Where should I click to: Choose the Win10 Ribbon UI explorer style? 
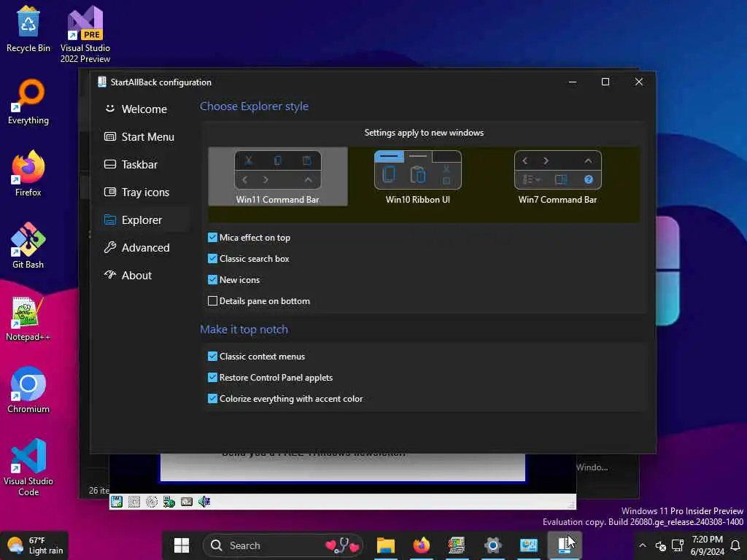[418, 176]
